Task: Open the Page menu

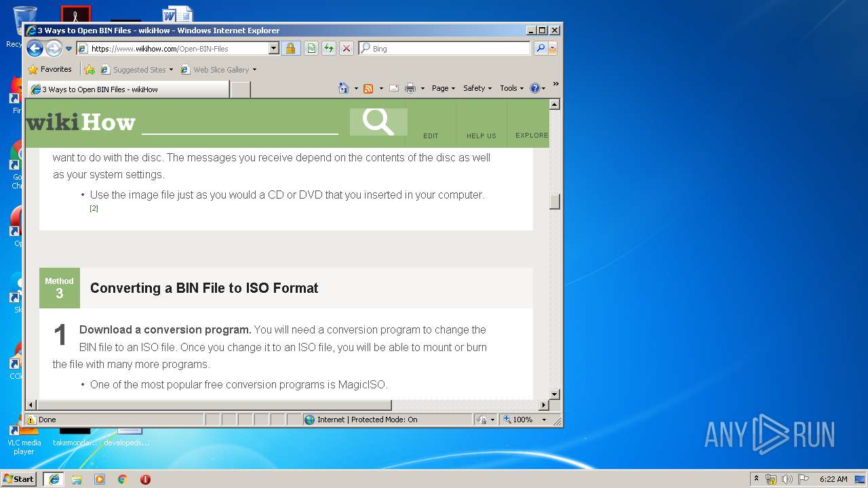Action: 443,88
